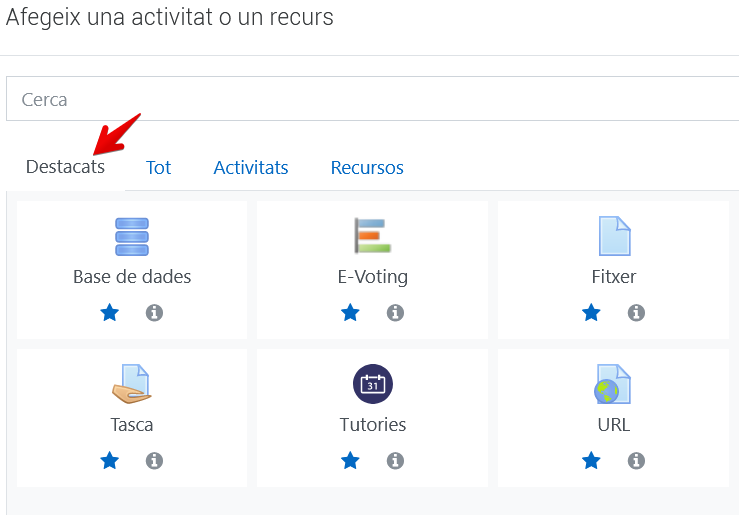Open the Tutories calendar icon
Image resolution: width=739 pixels, height=515 pixels.
373,384
